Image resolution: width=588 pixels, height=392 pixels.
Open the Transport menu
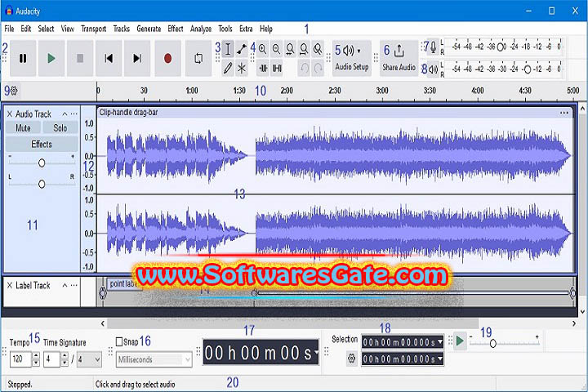93,29
